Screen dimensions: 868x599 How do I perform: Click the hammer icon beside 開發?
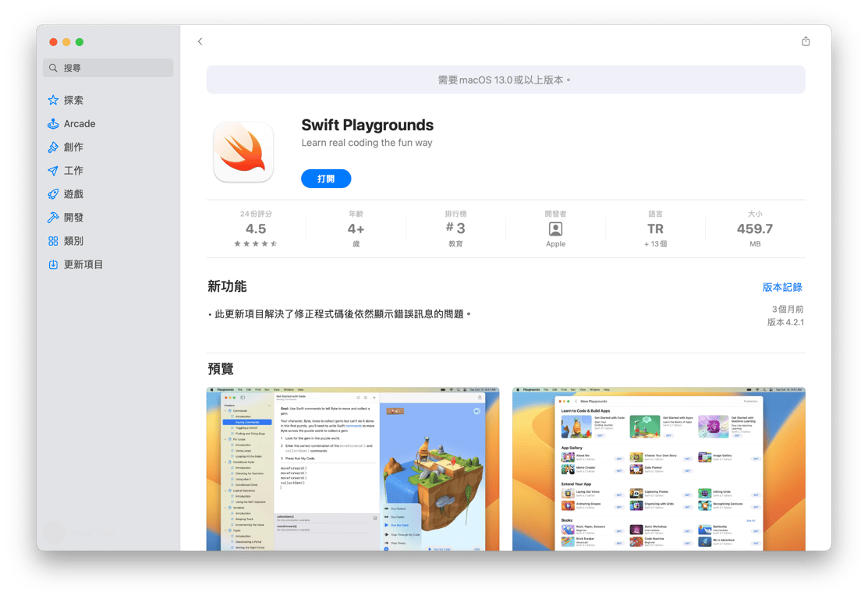point(53,218)
